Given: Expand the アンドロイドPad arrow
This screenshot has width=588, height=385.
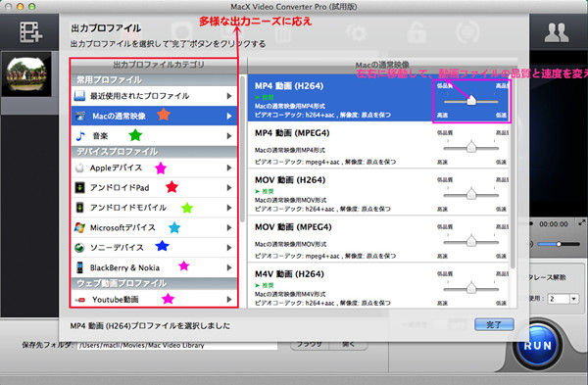Looking at the screenshot, I should tap(229, 188).
